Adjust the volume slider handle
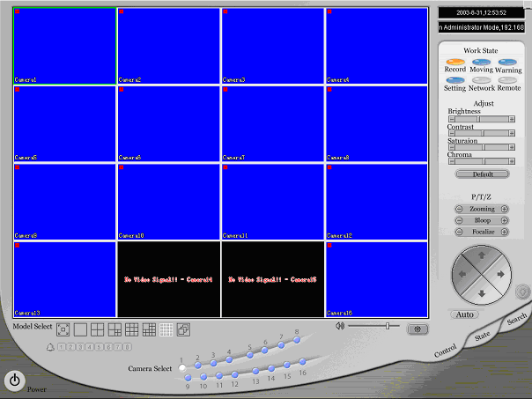 [388, 326]
